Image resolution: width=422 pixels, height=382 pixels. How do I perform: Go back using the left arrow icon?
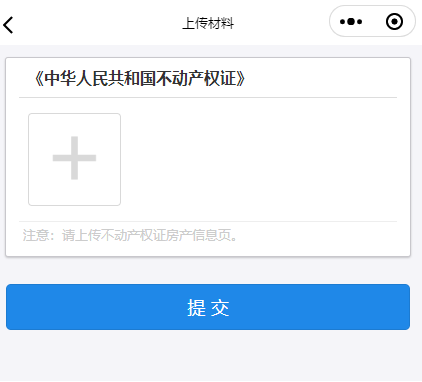coord(8,25)
